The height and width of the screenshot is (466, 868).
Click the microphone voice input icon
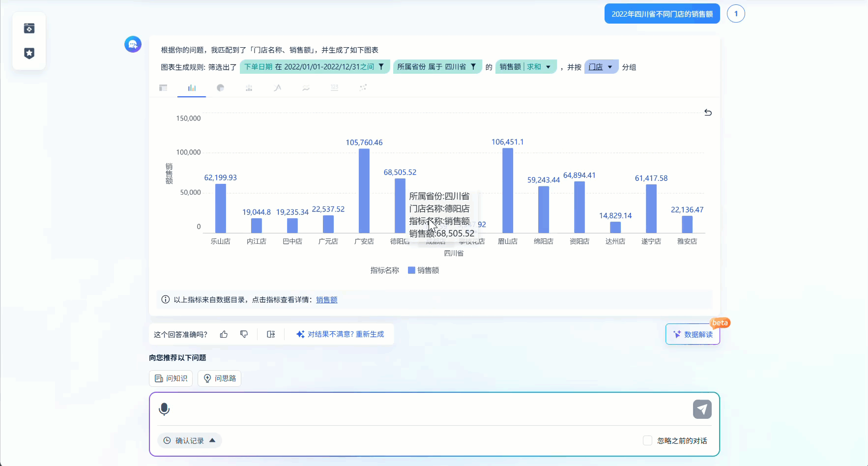pyautogui.click(x=164, y=409)
